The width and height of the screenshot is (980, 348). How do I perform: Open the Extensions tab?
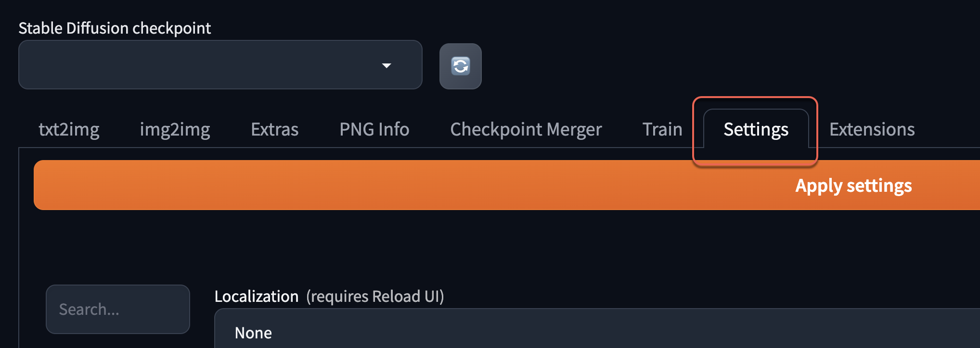pyautogui.click(x=872, y=129)
